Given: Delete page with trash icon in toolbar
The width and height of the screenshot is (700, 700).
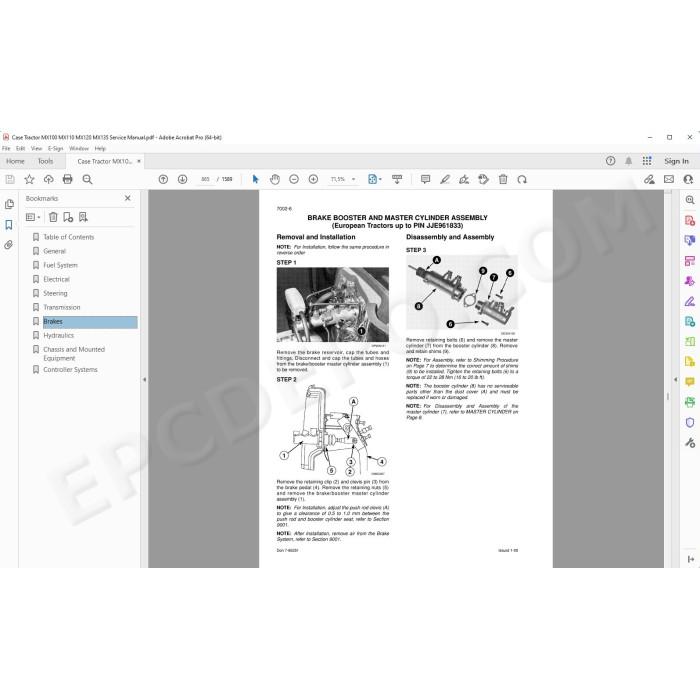Looking at the screenshot, I should 503,179.
